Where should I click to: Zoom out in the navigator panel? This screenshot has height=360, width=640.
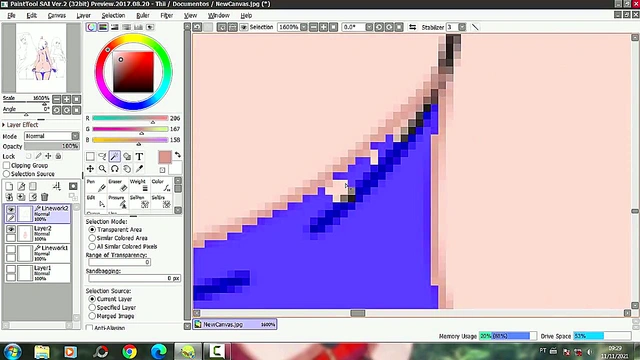[x=56, y=99]
